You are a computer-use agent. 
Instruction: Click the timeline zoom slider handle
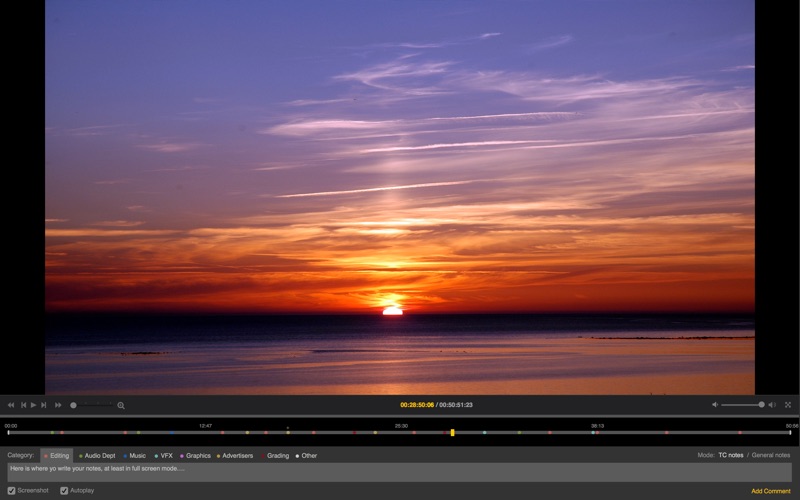pyautogui.click(x=73, y=405)
